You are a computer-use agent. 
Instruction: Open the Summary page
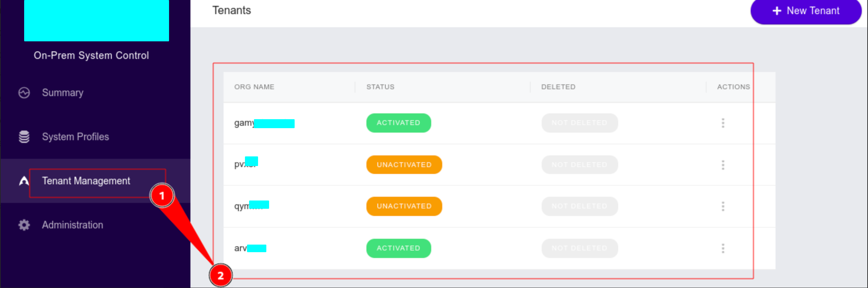click(x=63, y=93)
